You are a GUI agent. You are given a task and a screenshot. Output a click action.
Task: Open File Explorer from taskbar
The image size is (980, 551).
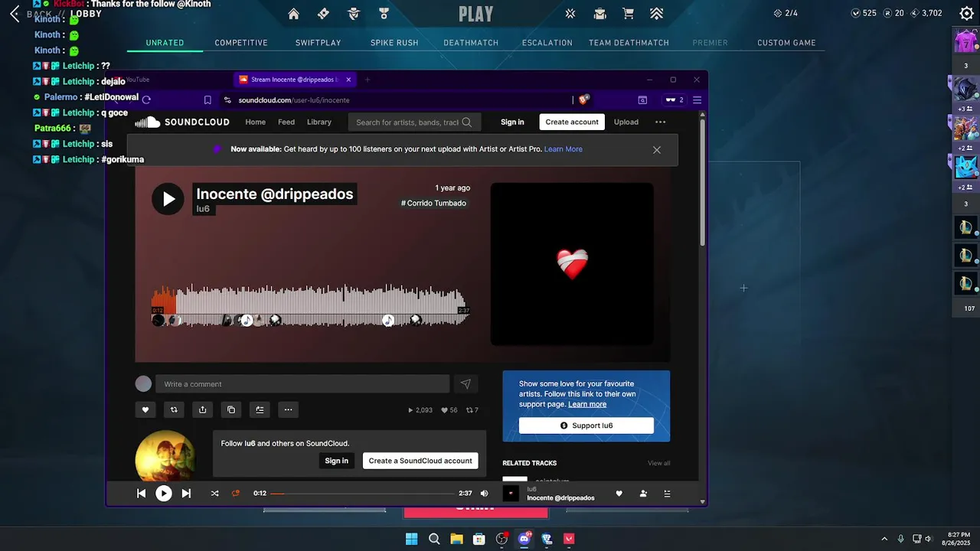[x=456, y=539]
